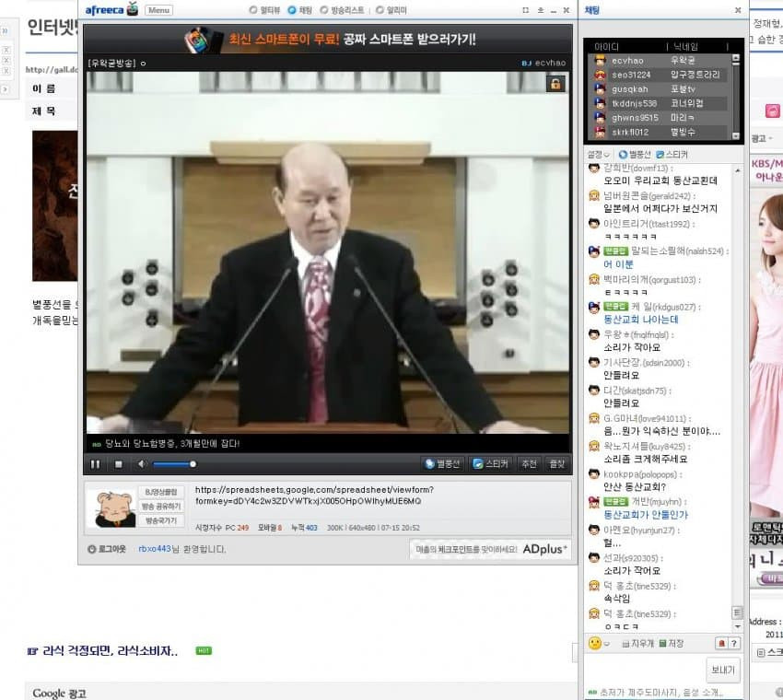This screenshot has width=783, height=700.
Task: Adjust the volume slider handle
Action: coord(193,464)
